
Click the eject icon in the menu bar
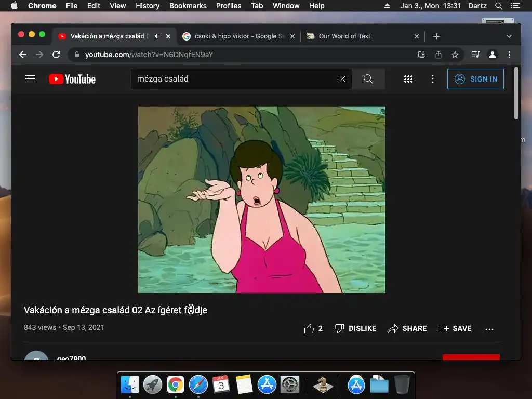click(387, 6)
